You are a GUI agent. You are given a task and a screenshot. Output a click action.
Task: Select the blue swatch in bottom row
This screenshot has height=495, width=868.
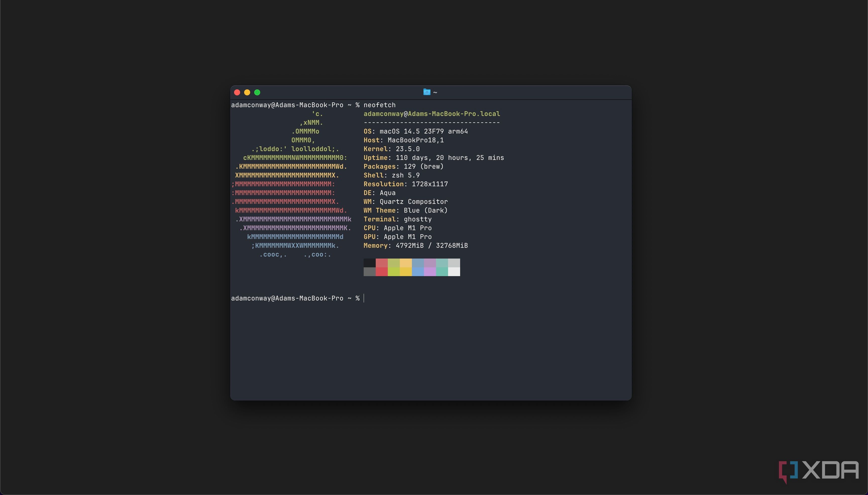[x=418, y=271]
